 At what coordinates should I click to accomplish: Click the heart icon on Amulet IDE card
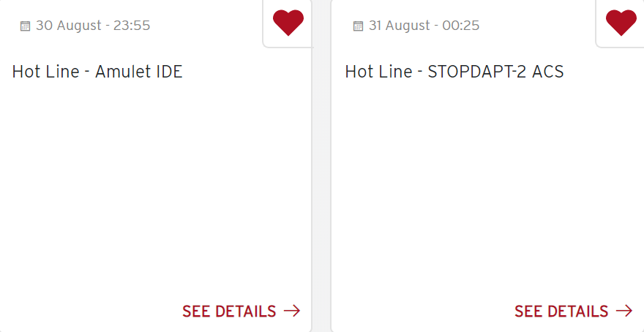(x=288, y=22)
